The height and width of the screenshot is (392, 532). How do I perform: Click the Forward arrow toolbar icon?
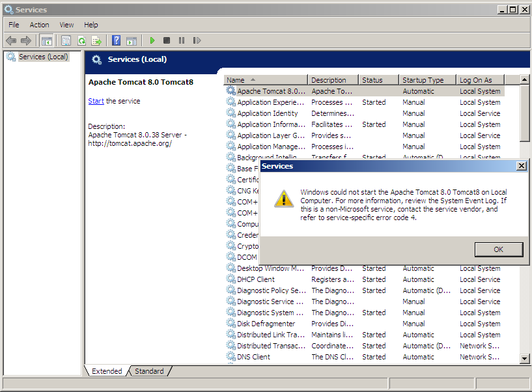coord(26,41)
